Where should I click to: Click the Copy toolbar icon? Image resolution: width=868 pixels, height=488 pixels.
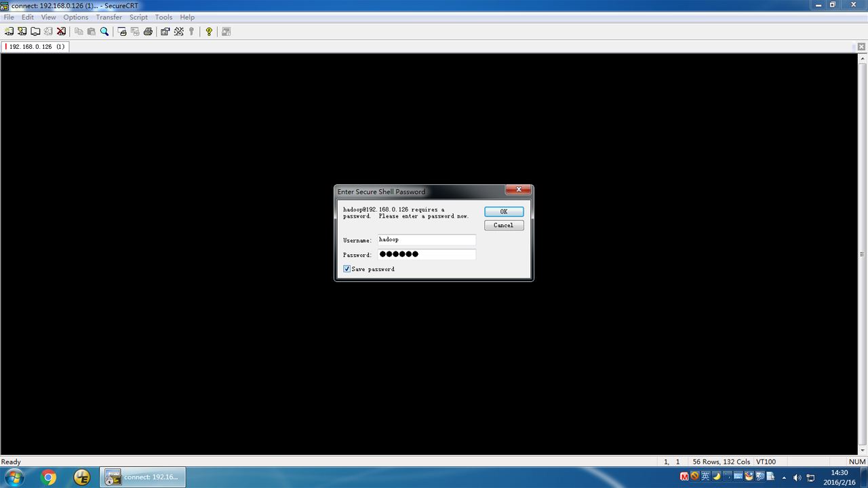coord(79,31)
